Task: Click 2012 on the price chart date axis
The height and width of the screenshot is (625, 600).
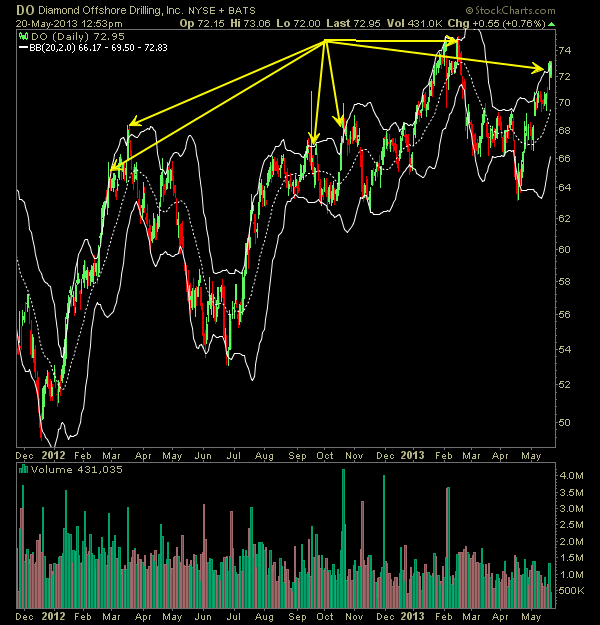Action: (x=53, y=455)
